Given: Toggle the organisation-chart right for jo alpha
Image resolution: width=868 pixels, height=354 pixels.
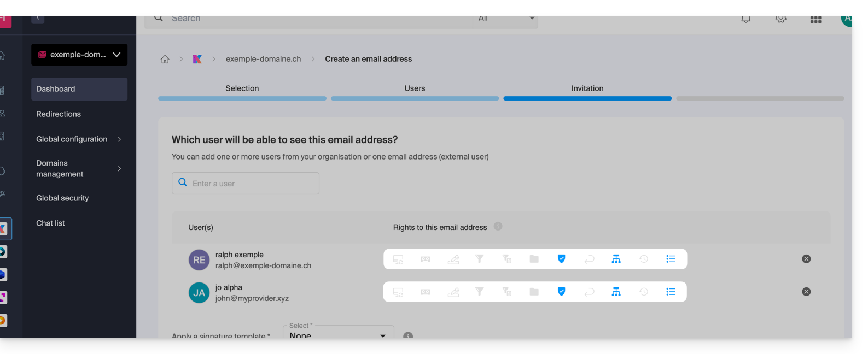Looking at the screenshot, I should [616, 292].
